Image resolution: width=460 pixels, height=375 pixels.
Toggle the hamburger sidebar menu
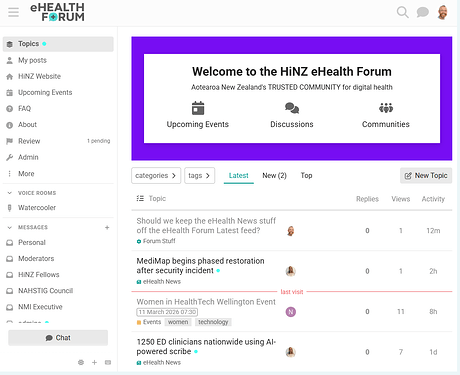pyautogui.click(x=13, y=12)
